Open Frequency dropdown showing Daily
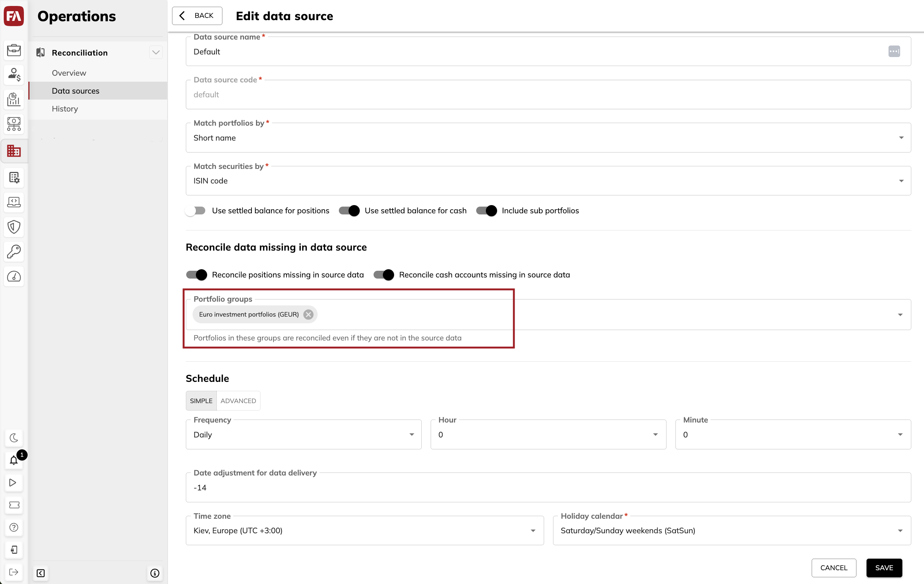 tap(303, 434)
